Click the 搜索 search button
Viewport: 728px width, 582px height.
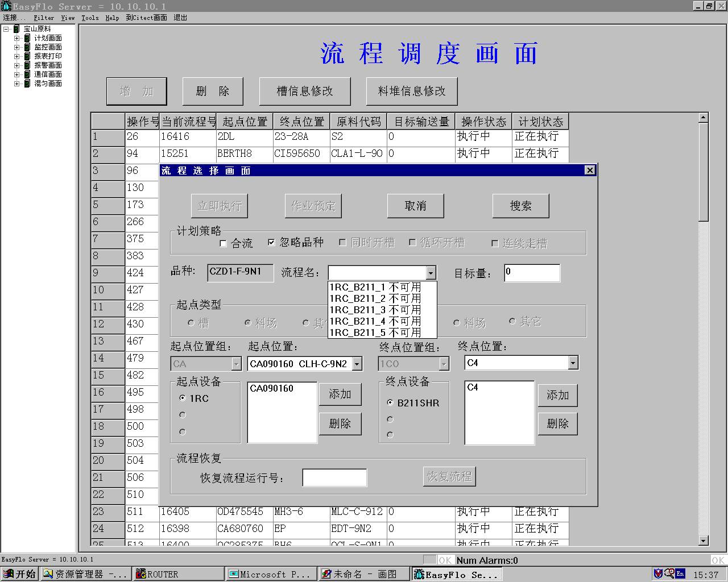click(x=520, y=206)
